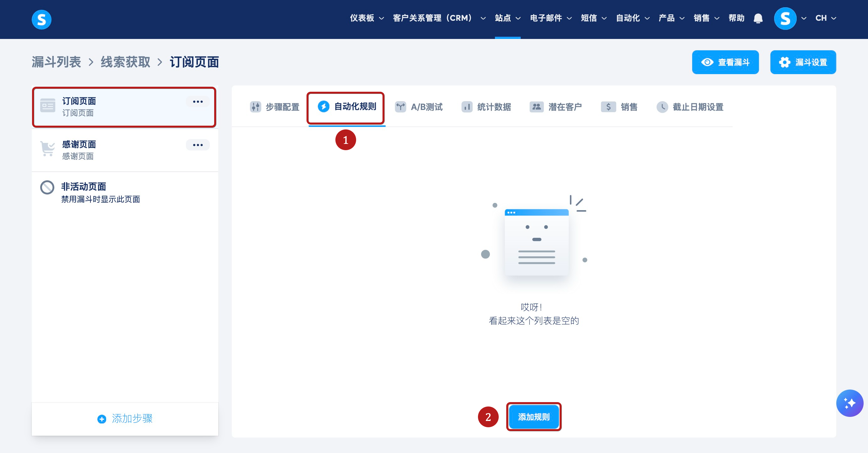Open options menu for 订阅页面 step
Screen dimensions: 868x453
(198, 101)
